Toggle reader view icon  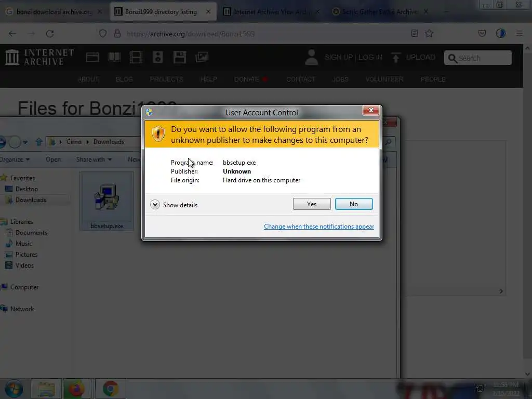coord(414,33)
